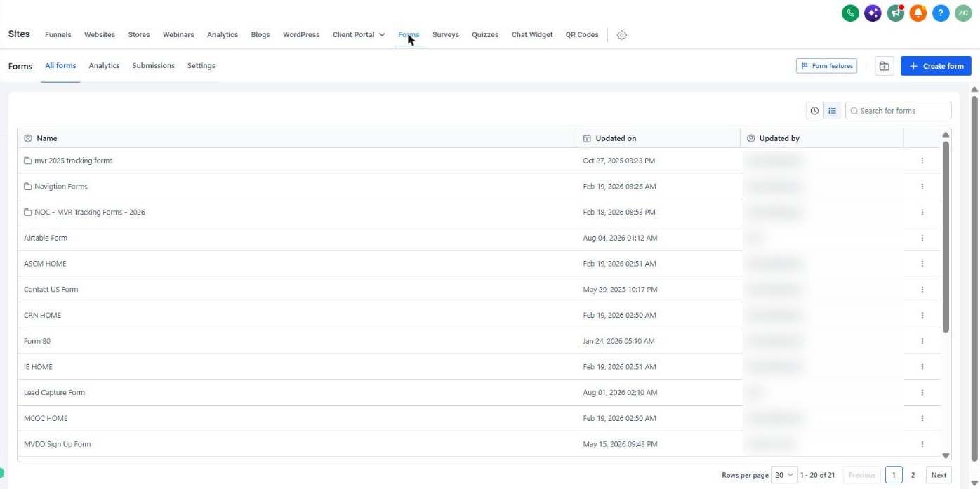Screen dimensions: 980x489
Task: Open three-dot menu for Airtable Form row
Action: pyautogui.click(x=922, y=238)
